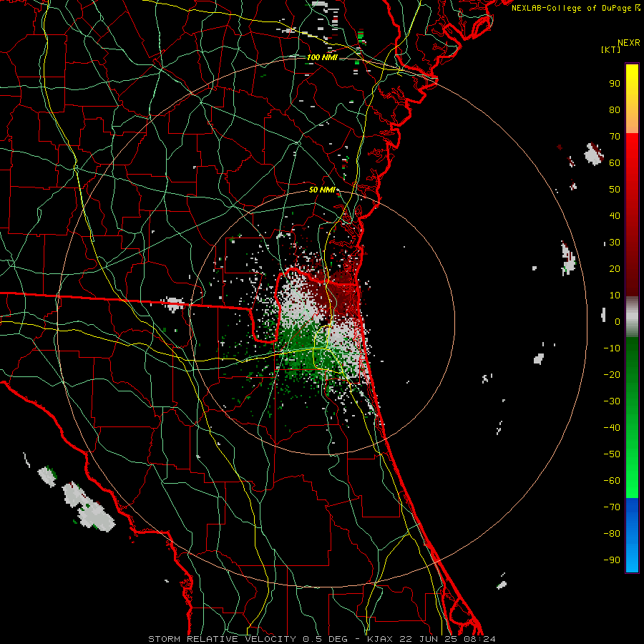Click the positive 90 knot scale label
The height and width of the screenshot is (644, 644).
click(x=615, y=84)
